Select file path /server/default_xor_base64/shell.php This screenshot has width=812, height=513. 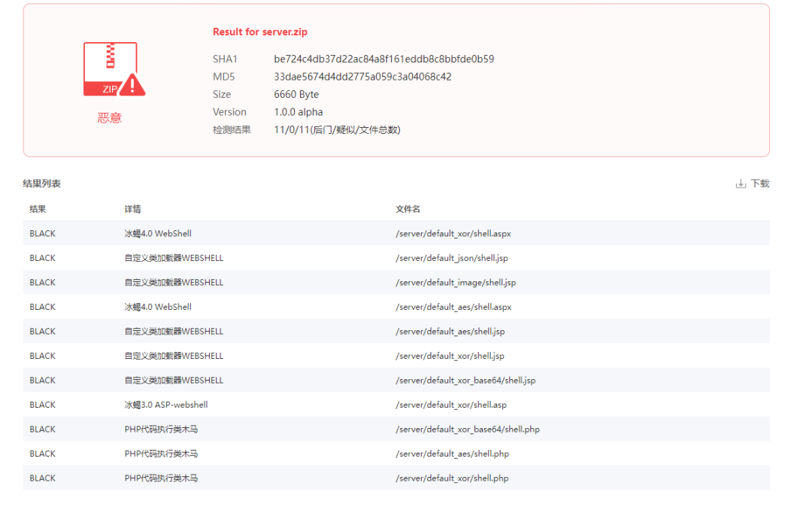tap(468, 430)
